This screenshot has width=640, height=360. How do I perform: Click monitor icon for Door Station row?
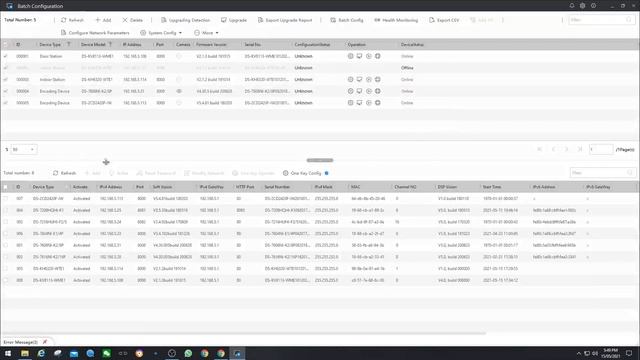359,56
